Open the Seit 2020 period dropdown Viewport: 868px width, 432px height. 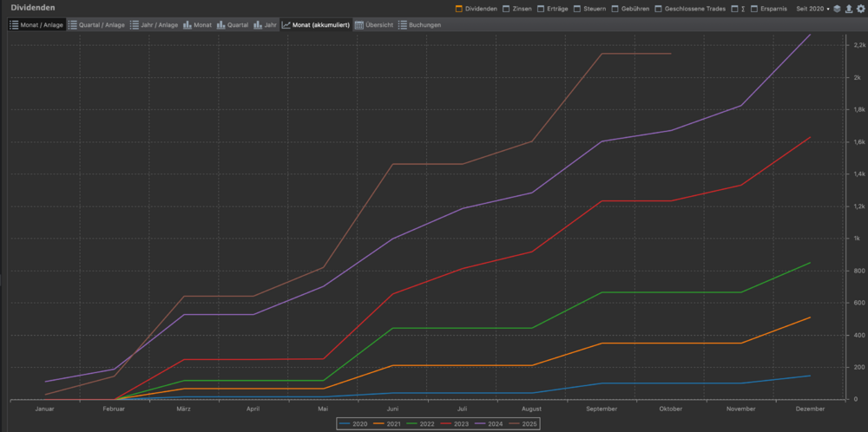tap(812, 9)
